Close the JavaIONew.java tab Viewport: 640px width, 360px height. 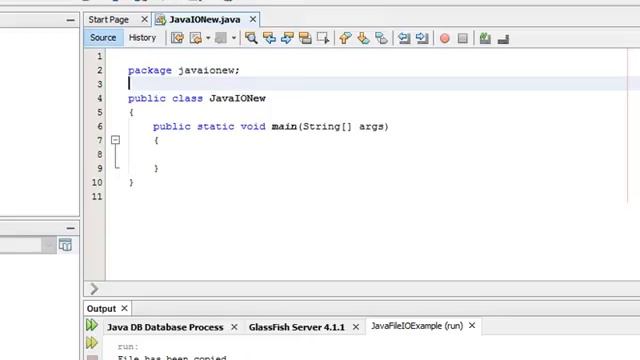click(x=253, y=20)
